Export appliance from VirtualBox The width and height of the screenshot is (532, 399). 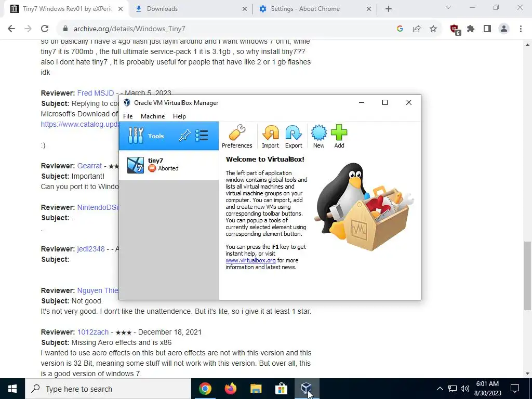(294, 137)
